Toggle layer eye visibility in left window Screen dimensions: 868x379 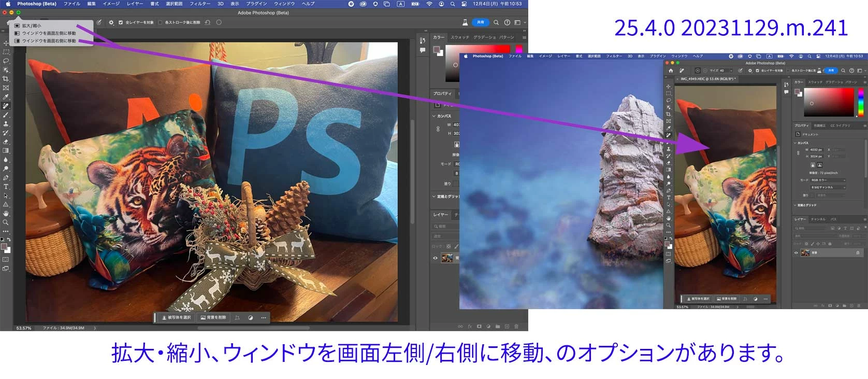click(435, 258)
